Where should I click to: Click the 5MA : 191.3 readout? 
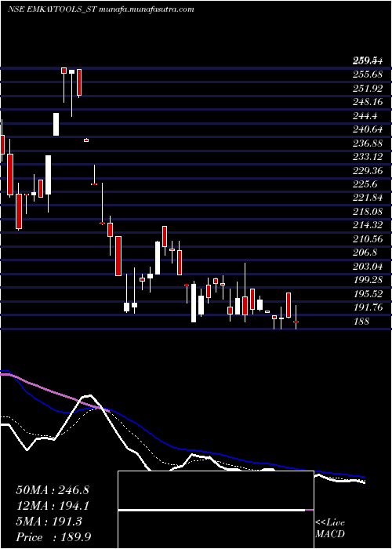coord(49,522)
